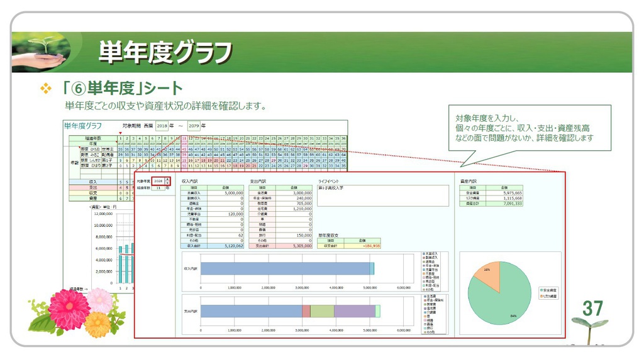Viewport: 644px width, 362px height.
Task: Select リスク資産 entry in pie chart legend
Action: 548,296
